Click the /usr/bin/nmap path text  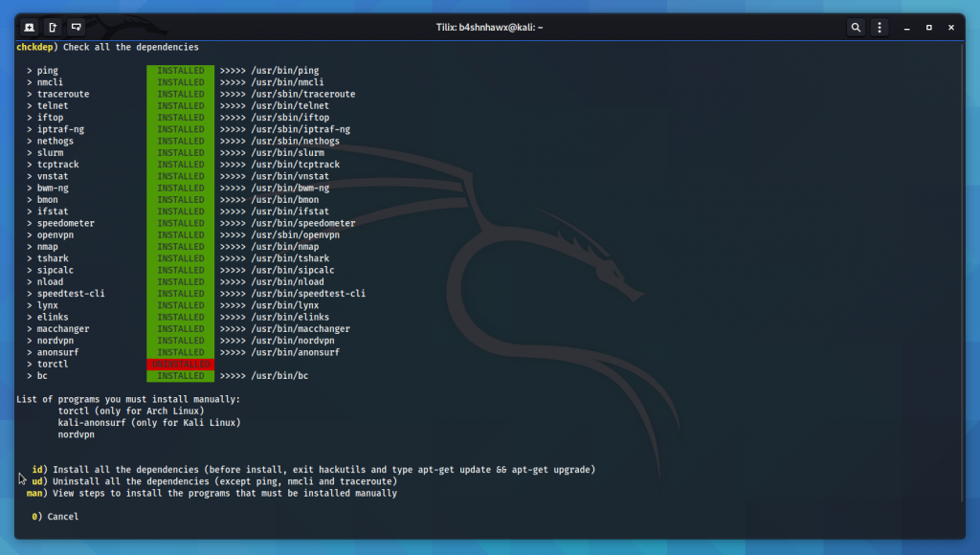coord(285,247)
